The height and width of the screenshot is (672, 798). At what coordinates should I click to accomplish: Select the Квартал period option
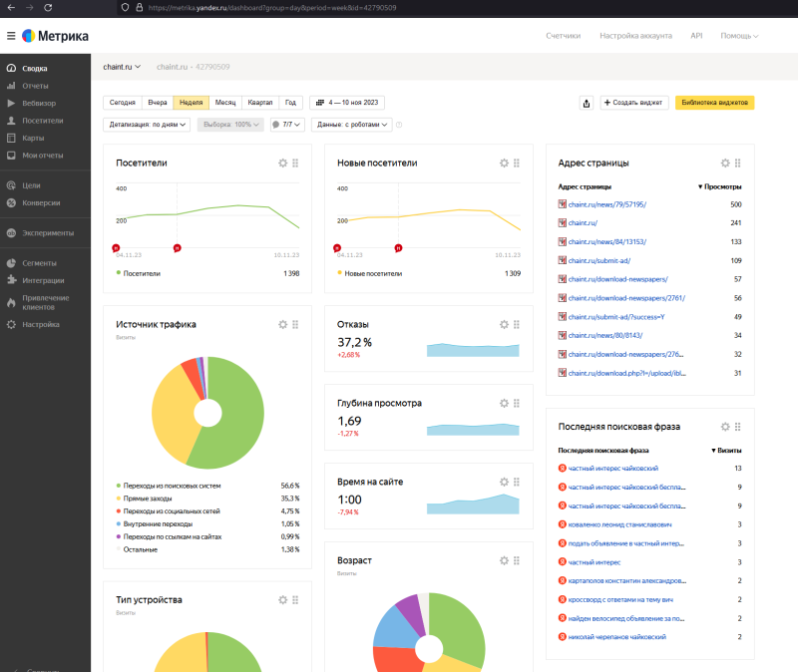click(x=260, y=102)
